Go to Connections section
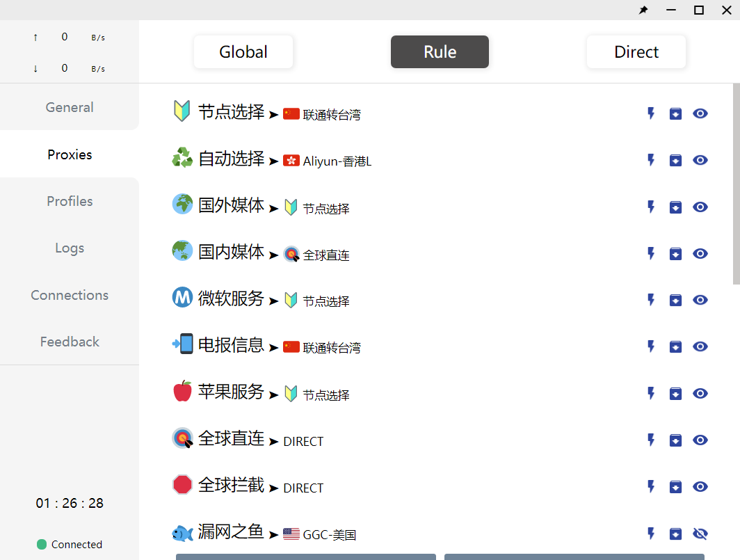The height and width of the screenshot is (560, 740). click(x=70, y=295)
